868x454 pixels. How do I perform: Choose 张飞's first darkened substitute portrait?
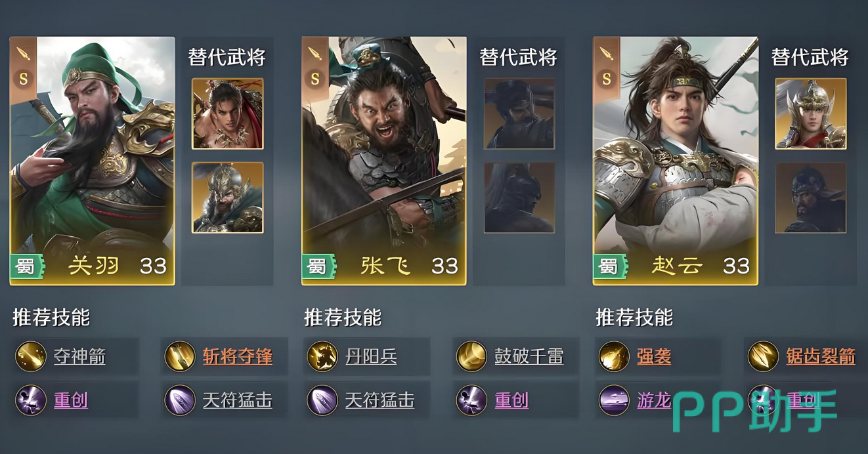point(519,113)
